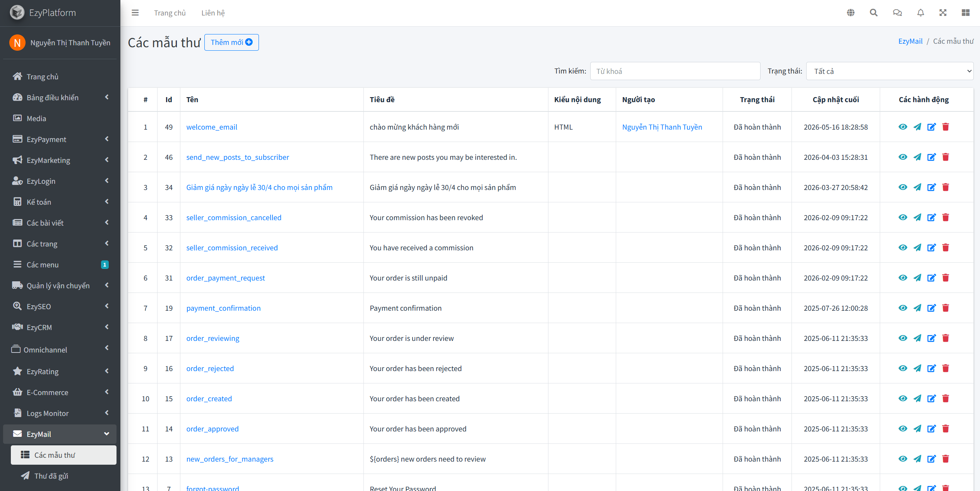
Task: Select Các mẫu thư submenu item
Action: [x=64, y=455]
